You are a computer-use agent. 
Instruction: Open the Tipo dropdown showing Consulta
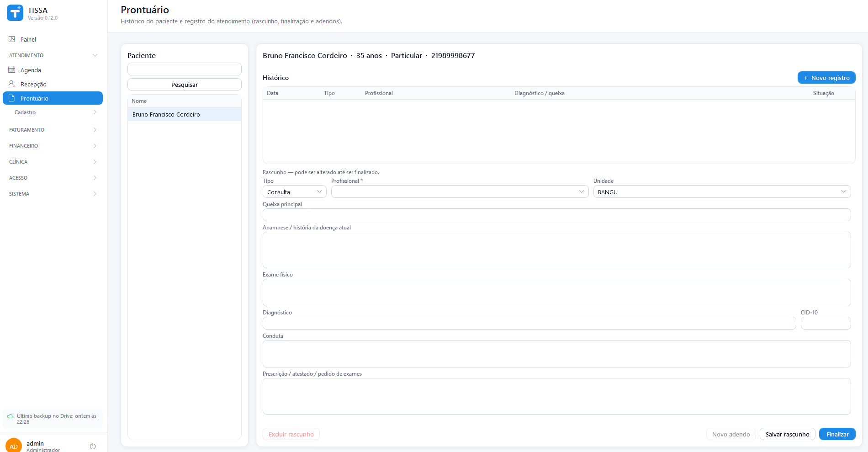(x=295, y=192)
